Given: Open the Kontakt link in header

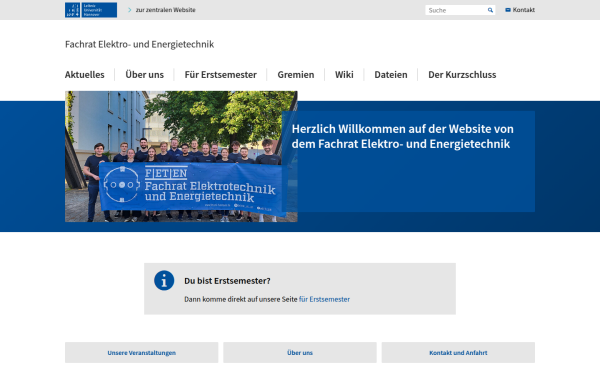Looking at the screenshot, I should [x=523, y=10].
